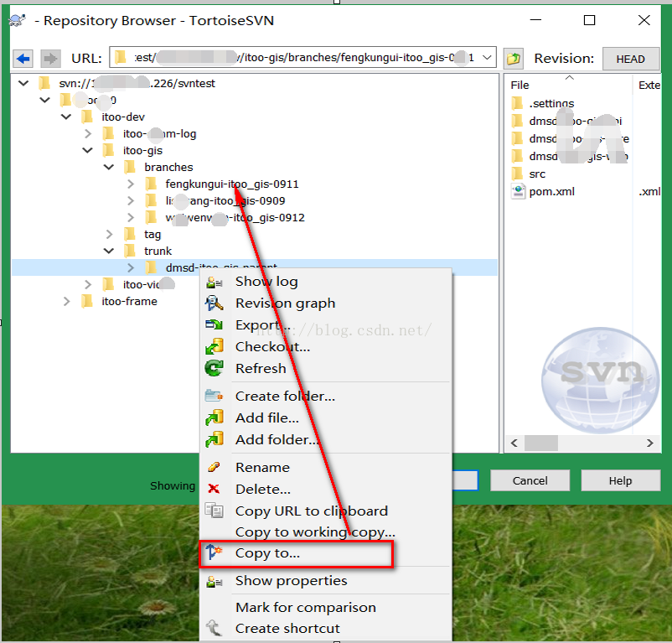The width and height of the screenshot is (672, 643).
Task: Click the Copy to branch icon
Action: 214,552
